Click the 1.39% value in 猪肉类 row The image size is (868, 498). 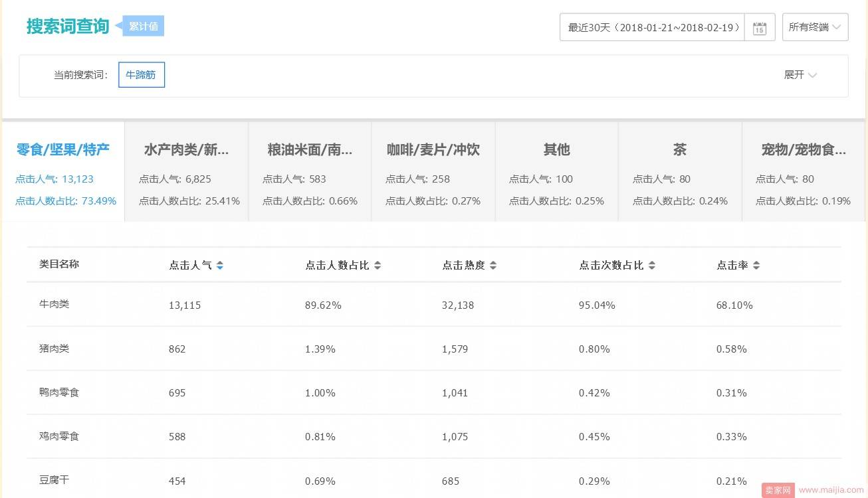point(320,349)
